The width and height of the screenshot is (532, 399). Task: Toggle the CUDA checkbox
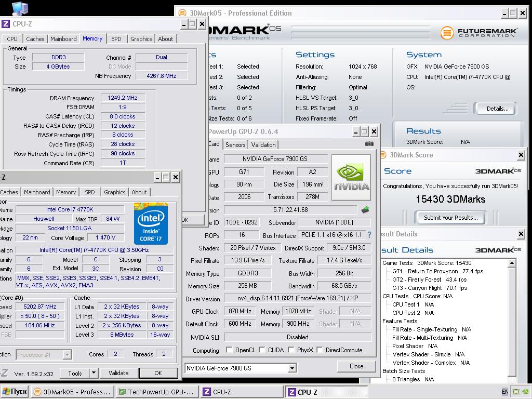pyautogui.click(x=262, y=350)
